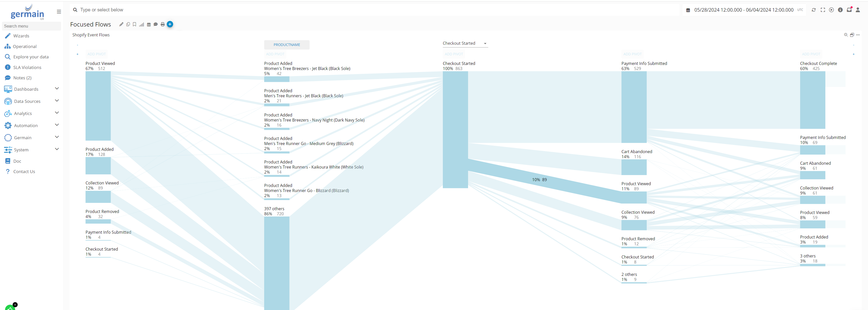Open the Checkout Started dropdown

(x=465, y=43)
